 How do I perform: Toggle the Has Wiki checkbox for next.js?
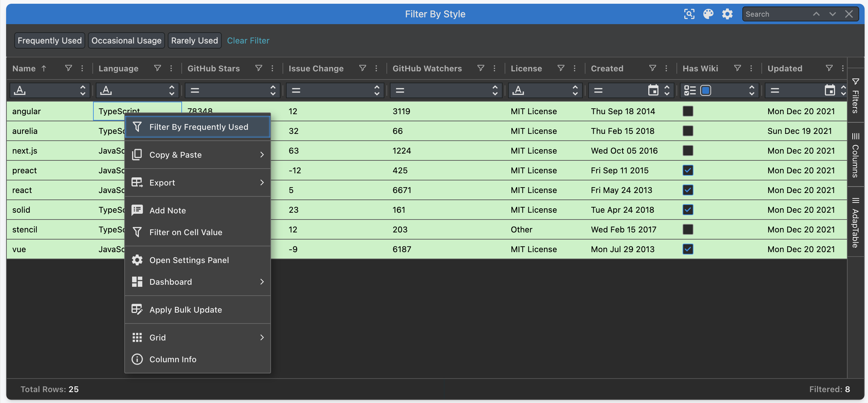688,151
